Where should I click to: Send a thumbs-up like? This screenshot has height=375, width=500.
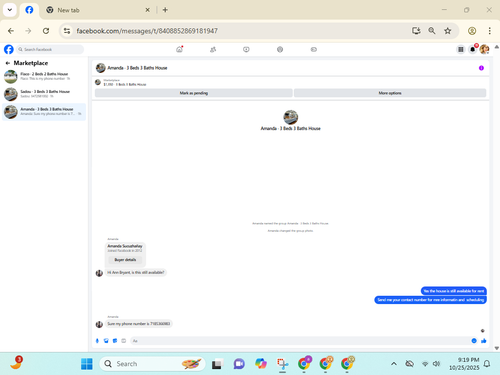484,341
